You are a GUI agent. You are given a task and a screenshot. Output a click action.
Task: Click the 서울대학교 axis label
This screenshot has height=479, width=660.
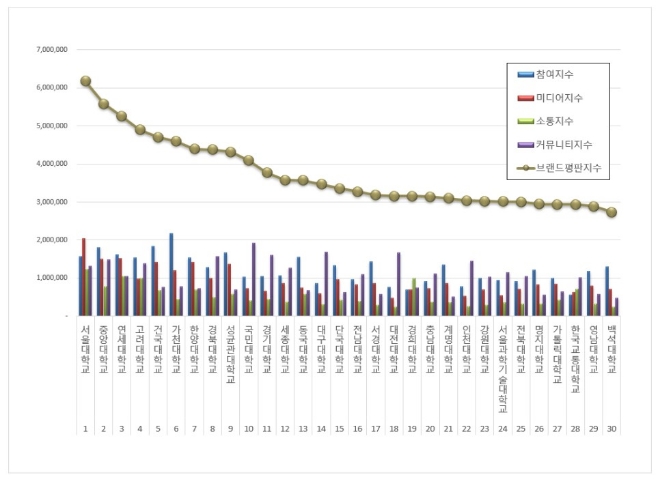pyautogui.click(x=85, y=349)
